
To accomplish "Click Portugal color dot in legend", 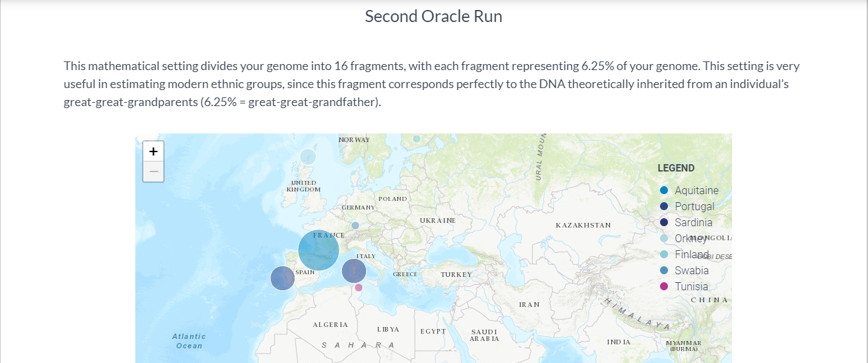I will [x=663, y=206].
